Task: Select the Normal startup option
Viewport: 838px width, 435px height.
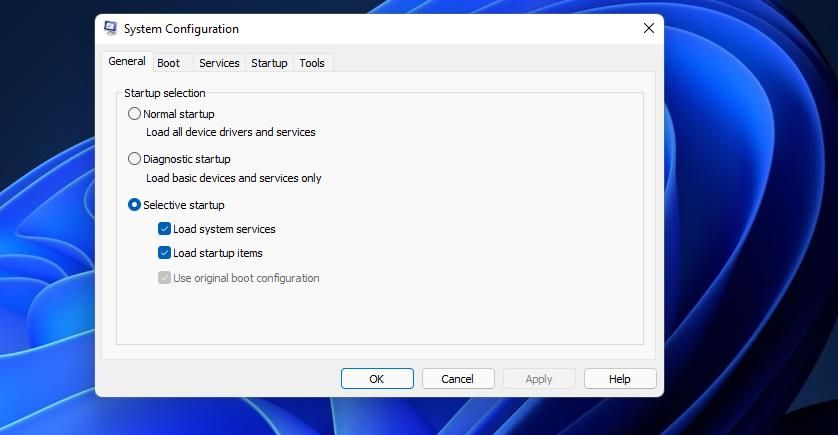Action: (134, 114)
